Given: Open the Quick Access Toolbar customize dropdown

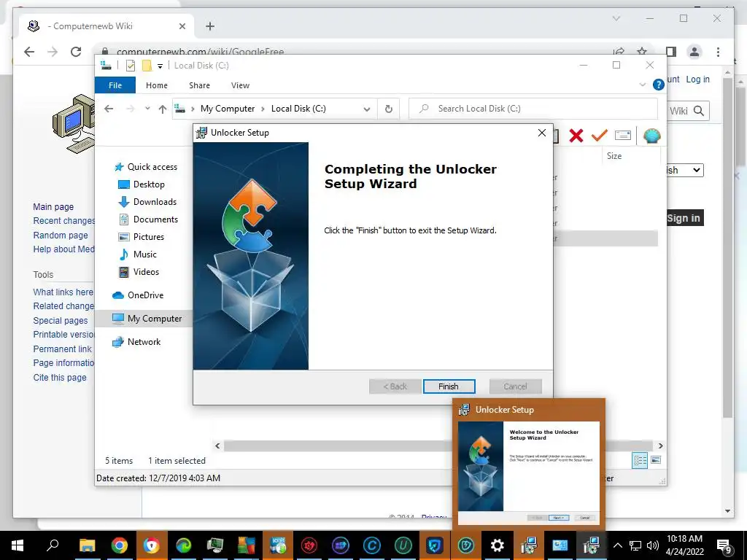Looking at the screenshot, I should click(160, 66).
